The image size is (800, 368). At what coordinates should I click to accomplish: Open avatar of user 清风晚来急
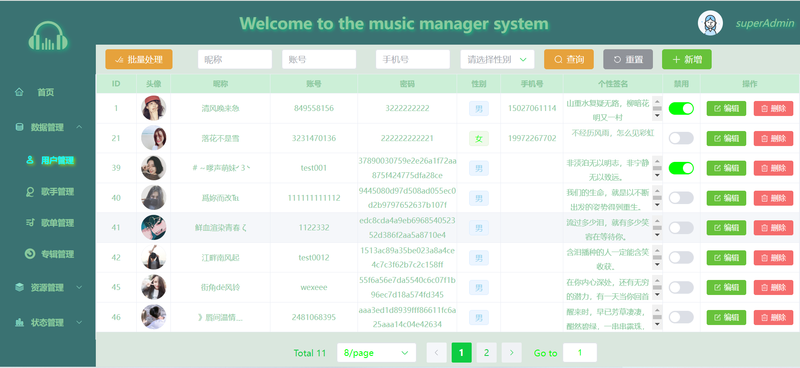153,108
